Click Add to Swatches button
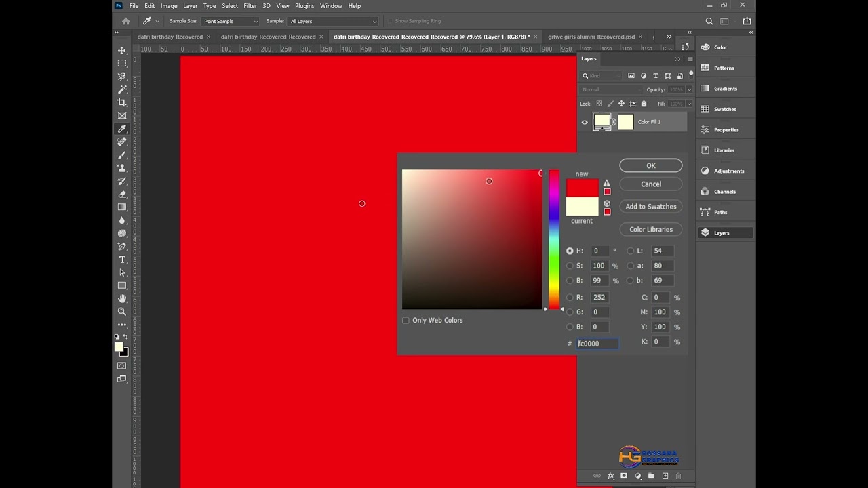Image resolution: width=868 pixels, height=488 pixels. coord(651,207)
